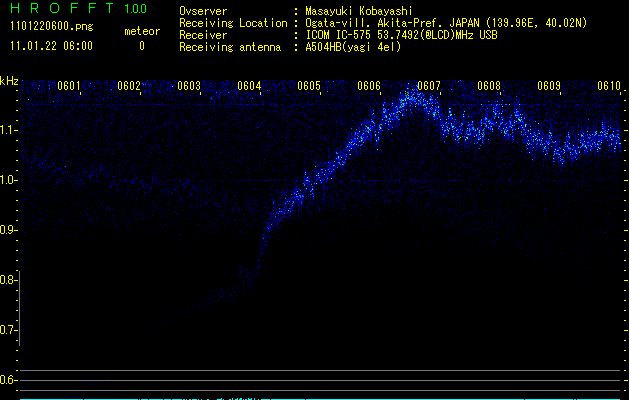Click the HROFFT 1.0.0 title text

click(78, 8)
